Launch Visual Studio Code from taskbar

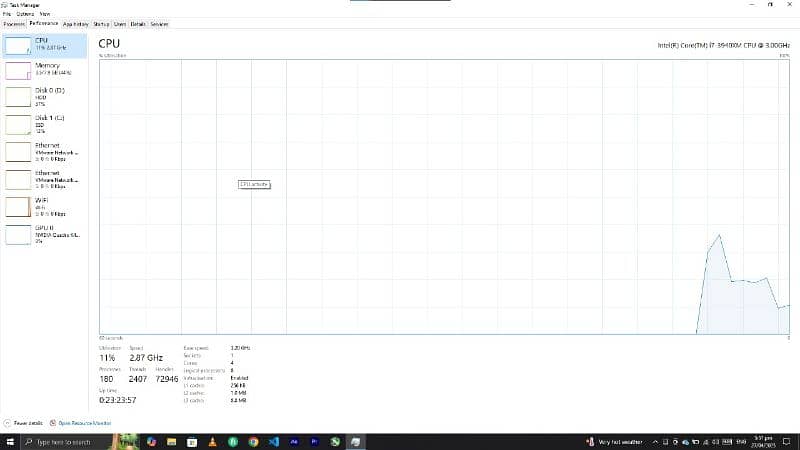(x=273, y=442)
